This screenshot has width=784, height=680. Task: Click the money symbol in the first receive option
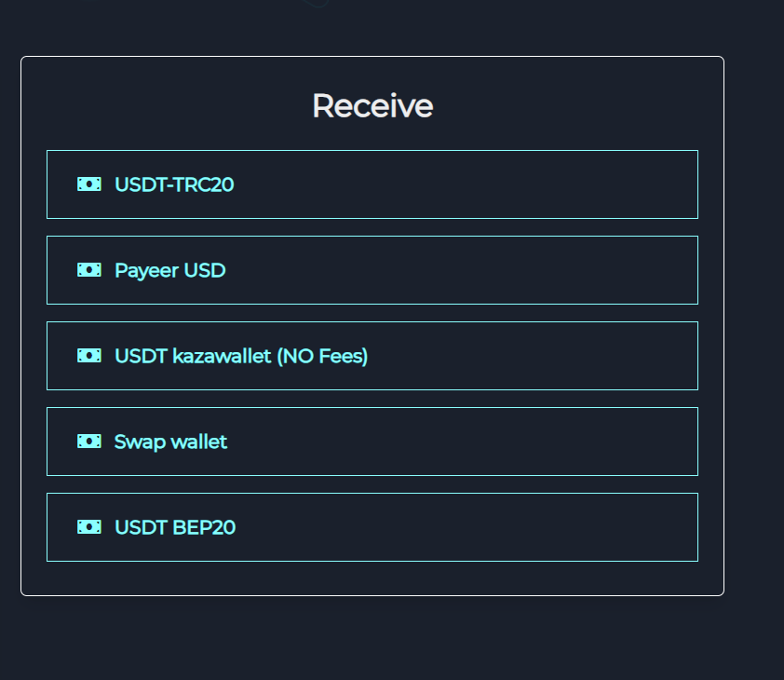pos(88,184)
